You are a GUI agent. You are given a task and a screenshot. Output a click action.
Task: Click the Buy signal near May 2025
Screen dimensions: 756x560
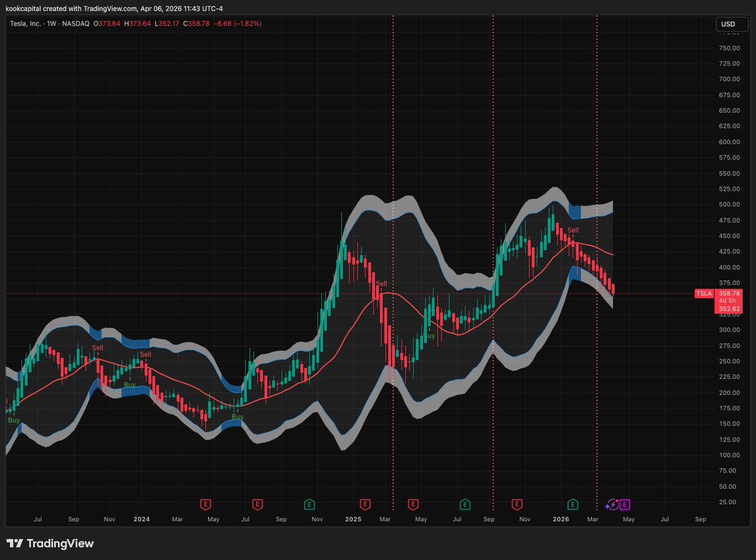click(430, 336)
